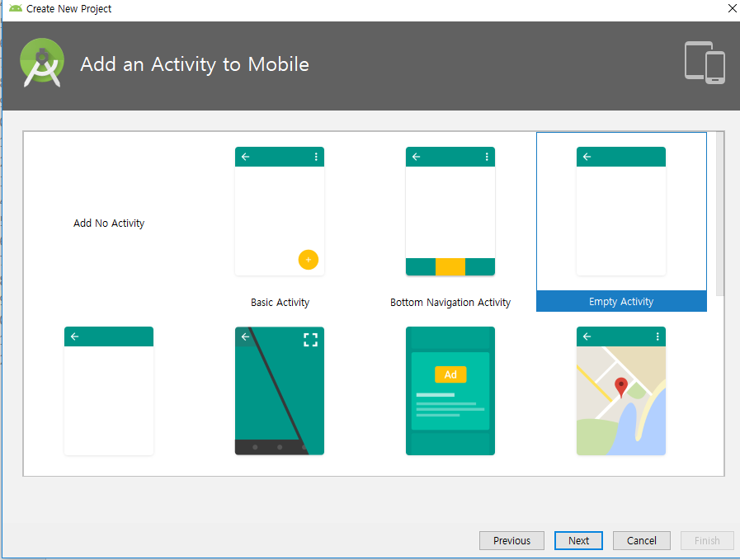Image resolution: width=740 pixels, height=560 pixels.
Task: Close the Create New Project dialog
Action: 732,8
